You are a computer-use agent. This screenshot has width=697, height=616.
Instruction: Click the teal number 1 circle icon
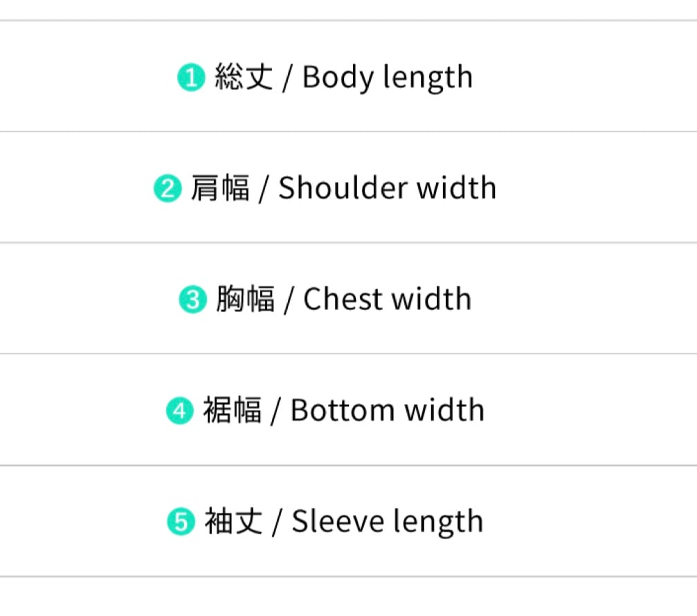(x=192, y=78)
